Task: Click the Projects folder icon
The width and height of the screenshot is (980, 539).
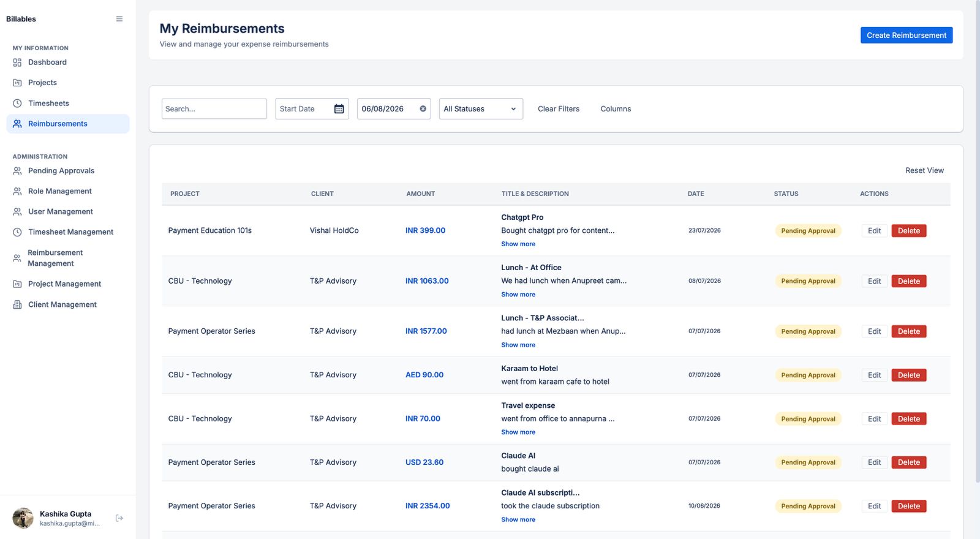Action: (17, 83)
